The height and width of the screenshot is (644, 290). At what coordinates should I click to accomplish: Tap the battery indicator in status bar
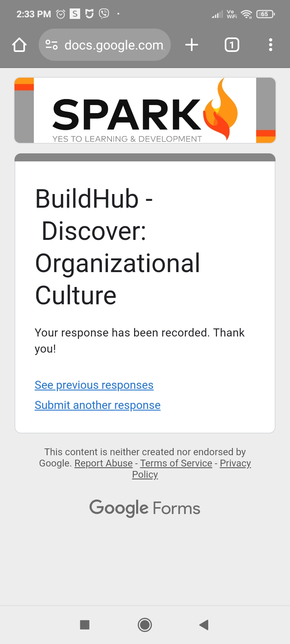pyautogui.click(x=265, y=14)
